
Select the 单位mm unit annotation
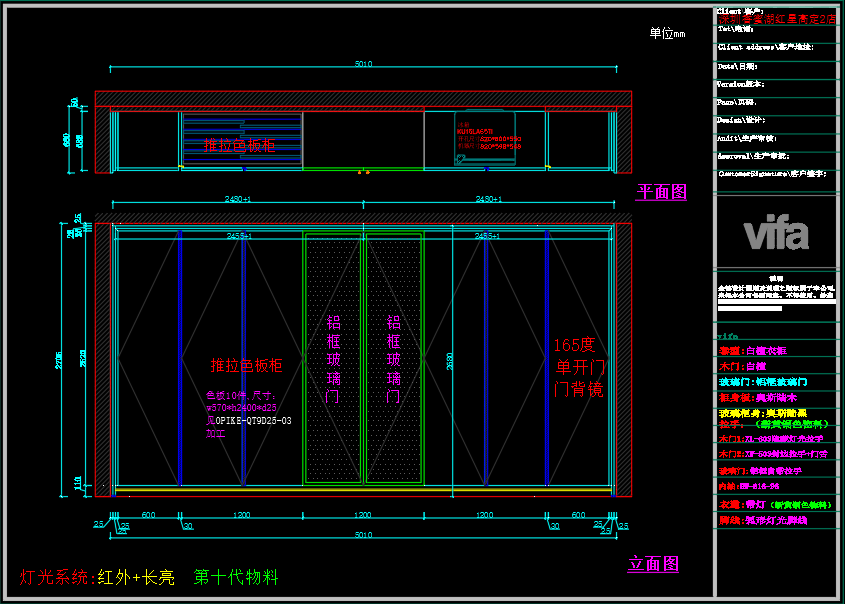[667, 34]
